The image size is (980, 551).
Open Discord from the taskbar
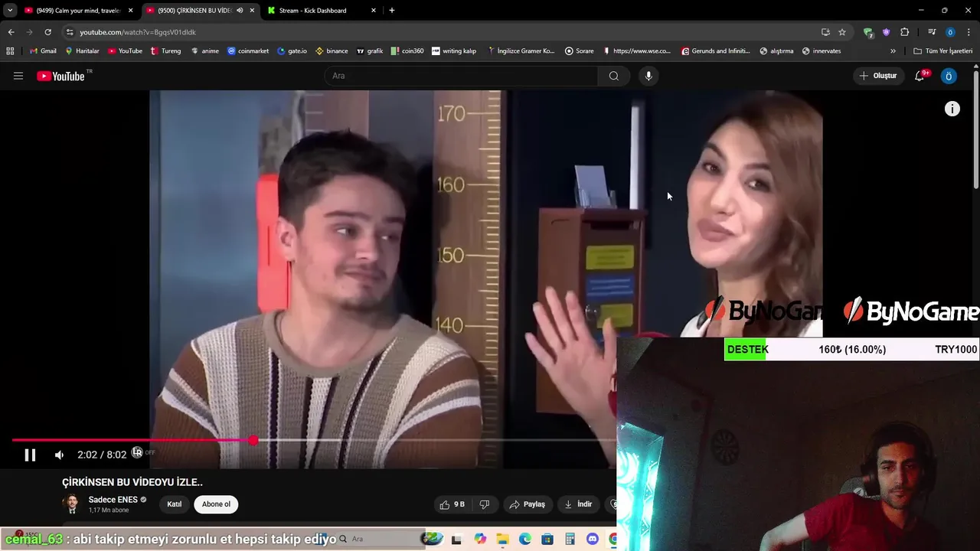click(592, 539)
